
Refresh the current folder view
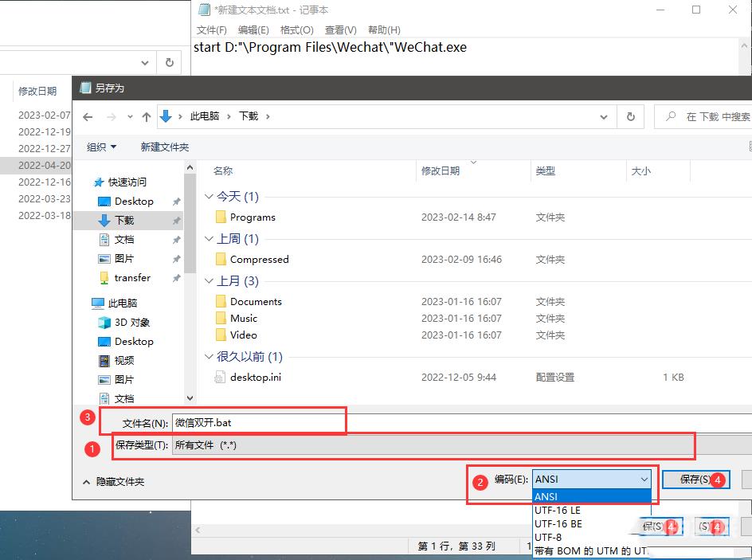click(x=630, y=116)
